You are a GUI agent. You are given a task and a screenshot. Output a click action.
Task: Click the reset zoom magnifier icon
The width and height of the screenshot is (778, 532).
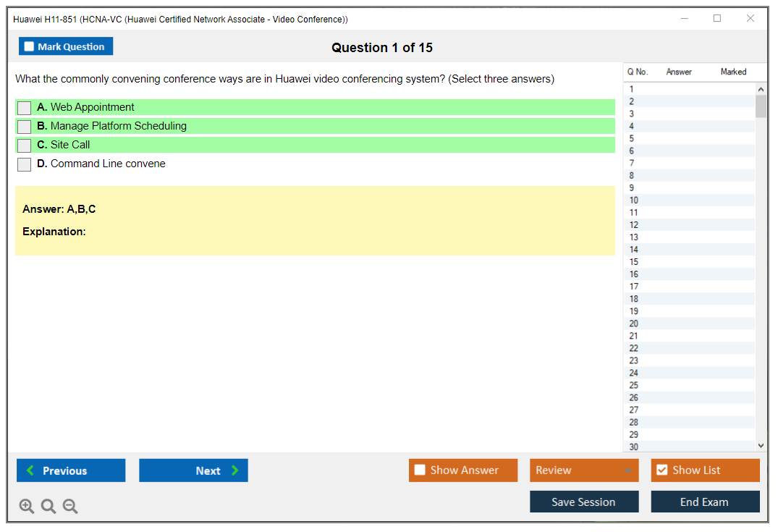pos(48,507)
